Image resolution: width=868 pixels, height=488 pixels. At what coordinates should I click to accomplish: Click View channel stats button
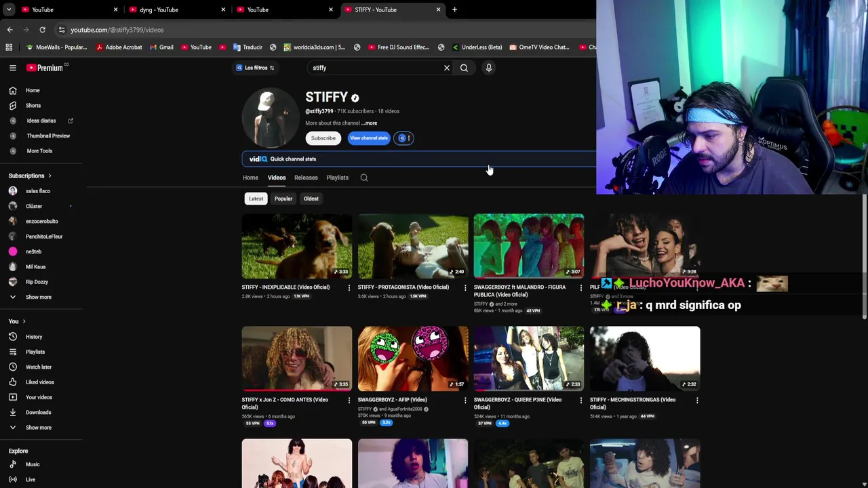coord(369,138)
